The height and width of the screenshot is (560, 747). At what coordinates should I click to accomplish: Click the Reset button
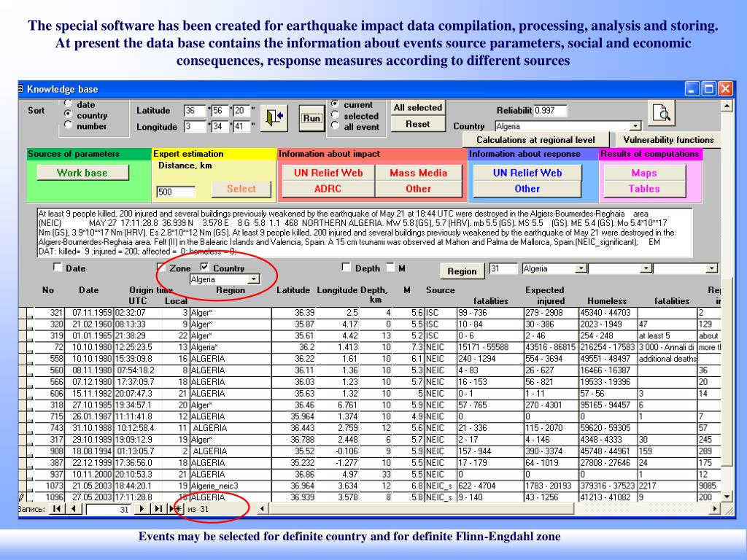tap(418, 124)
